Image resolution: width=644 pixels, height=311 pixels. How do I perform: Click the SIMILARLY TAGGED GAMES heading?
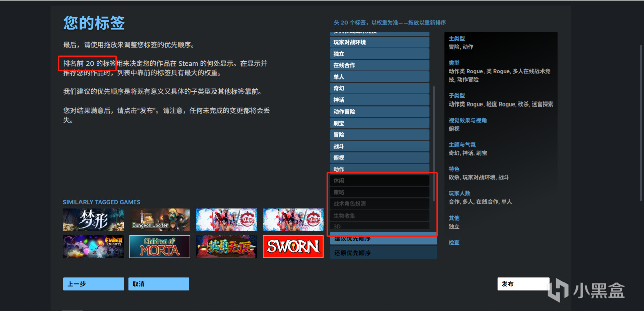102,202
